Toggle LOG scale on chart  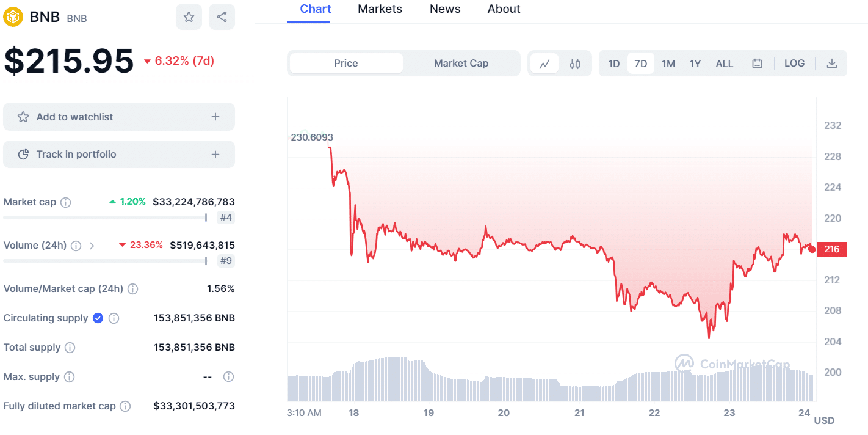[x=794, y=63]
